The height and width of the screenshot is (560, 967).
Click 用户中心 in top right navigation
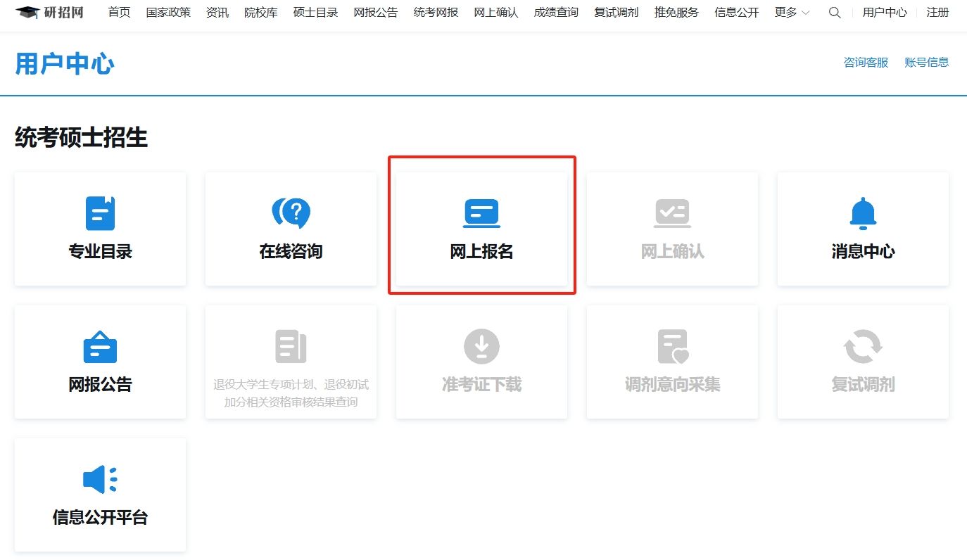[x=885, y=13]
